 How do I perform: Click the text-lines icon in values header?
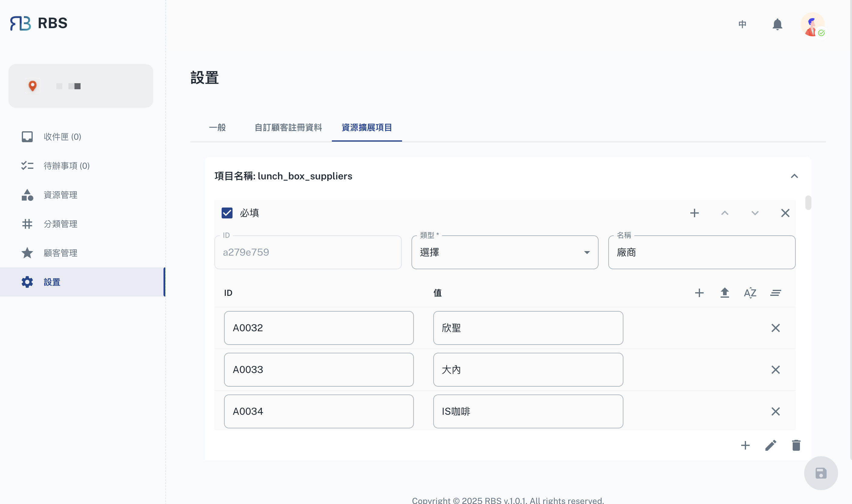point(775,293)
